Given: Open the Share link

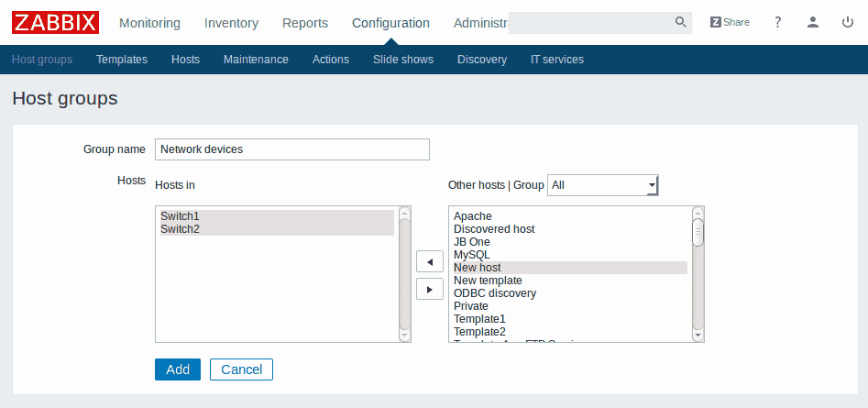Looking at the screenshot, I should click(730, 22).
